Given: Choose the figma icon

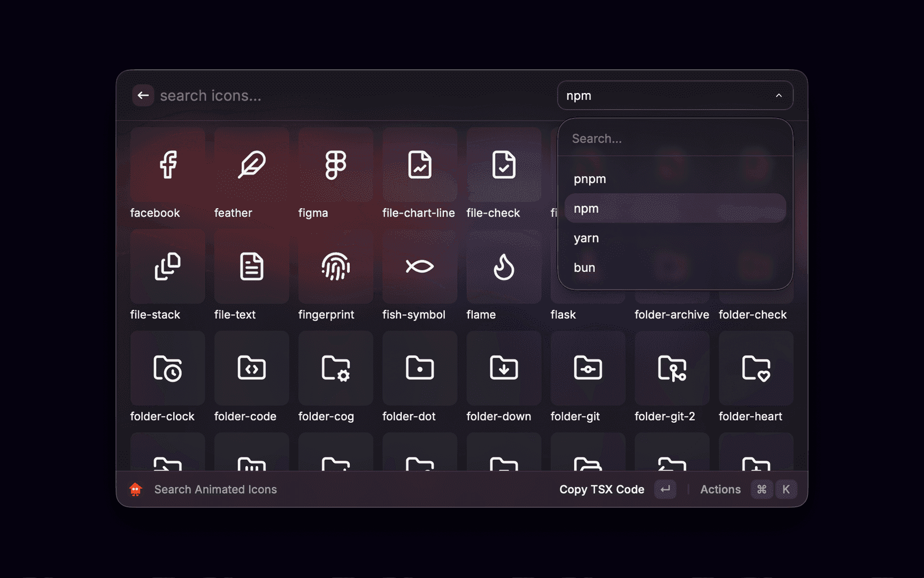Looking at the screenshot, I should [336, 164].
